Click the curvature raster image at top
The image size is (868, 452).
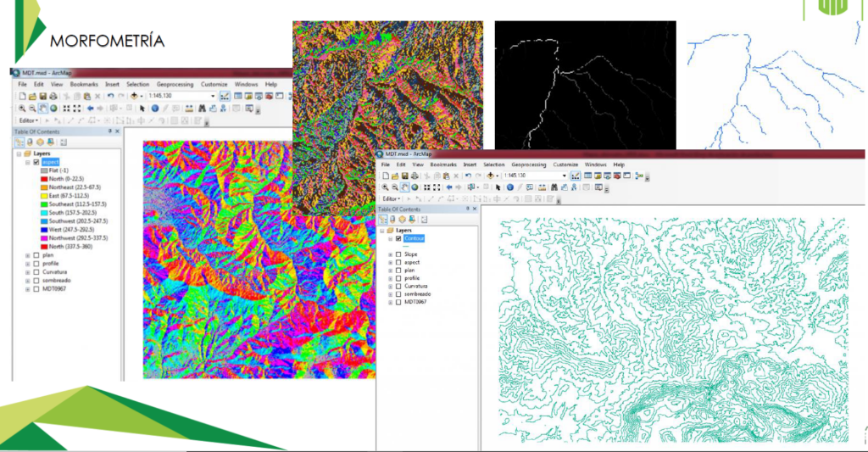click(x=387, y=86)
